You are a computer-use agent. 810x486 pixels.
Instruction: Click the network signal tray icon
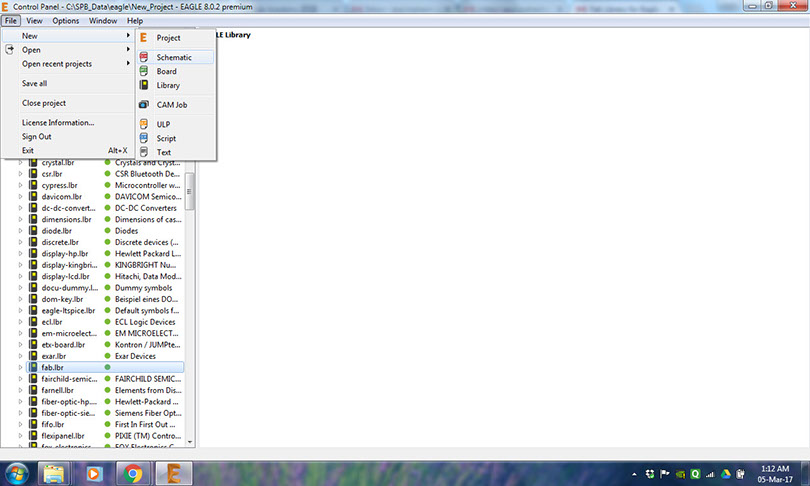click(x=710, y=474)
